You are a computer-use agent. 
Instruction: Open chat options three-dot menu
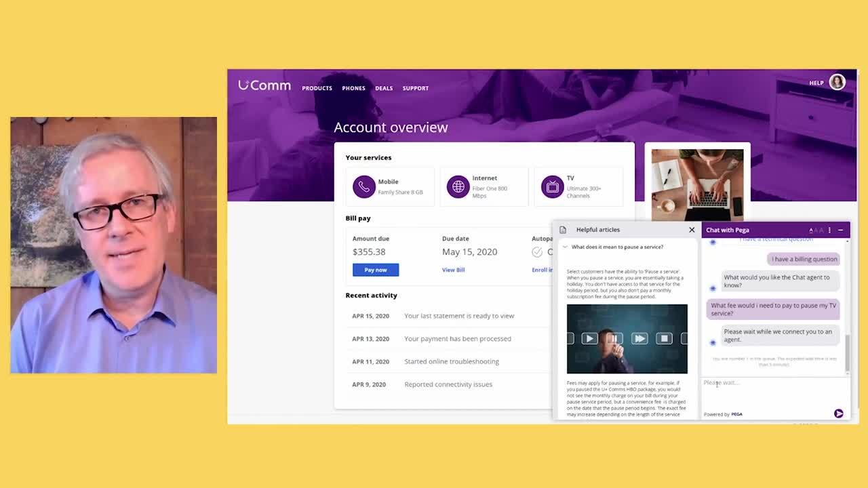[829, 230]
